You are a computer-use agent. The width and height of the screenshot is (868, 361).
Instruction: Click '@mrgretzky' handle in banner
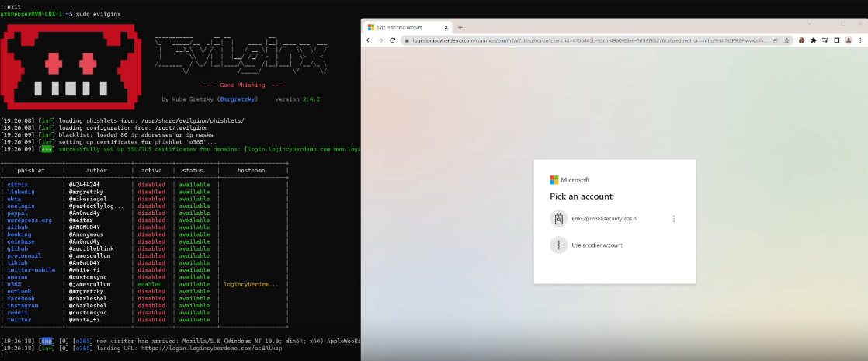[x=238, y=99]
